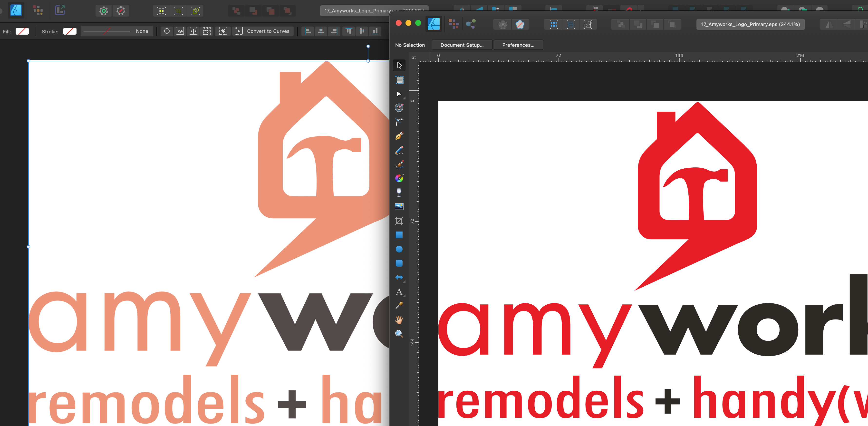Click the rotation handle above selection box
Viewport: 868px width, 426px height.
368,46
